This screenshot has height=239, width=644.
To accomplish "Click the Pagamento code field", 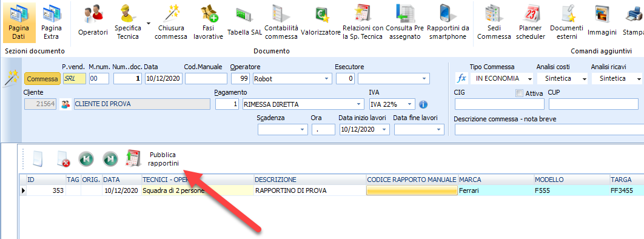I will 227,104.
